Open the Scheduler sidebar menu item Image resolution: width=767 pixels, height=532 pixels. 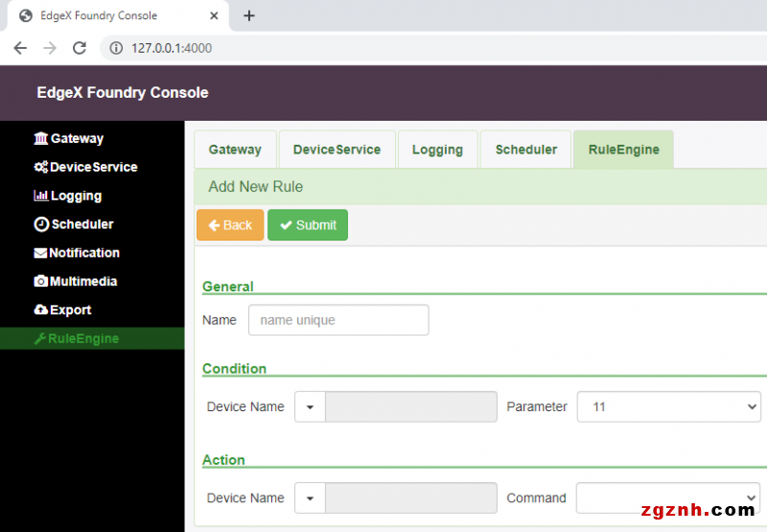click(x=92, y=224)
